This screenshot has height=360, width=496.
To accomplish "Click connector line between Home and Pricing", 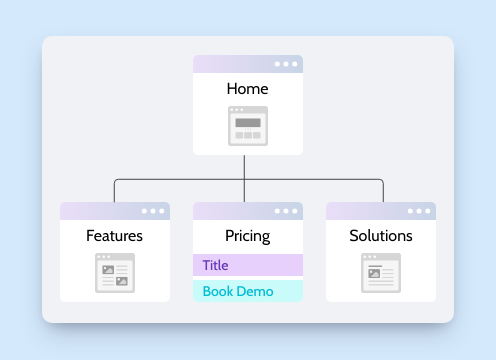I will [244, 178].
